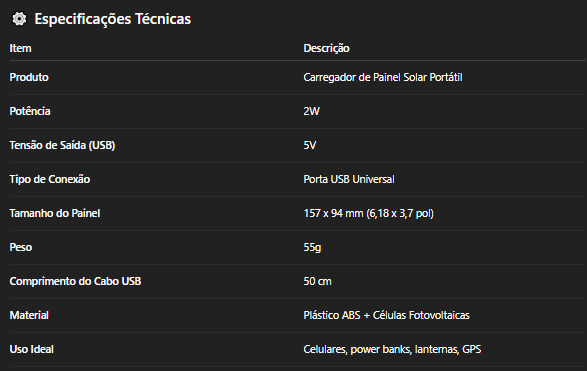The height and width of the screenshot is (371, 587).
Task: Click the 55g weight value
Action: (x=312, y=247)
